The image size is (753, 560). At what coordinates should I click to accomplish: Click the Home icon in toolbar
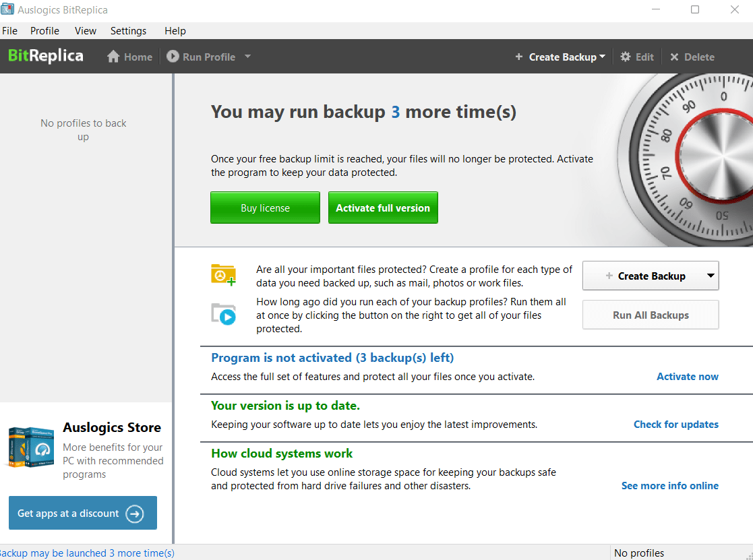pos(113,57)
